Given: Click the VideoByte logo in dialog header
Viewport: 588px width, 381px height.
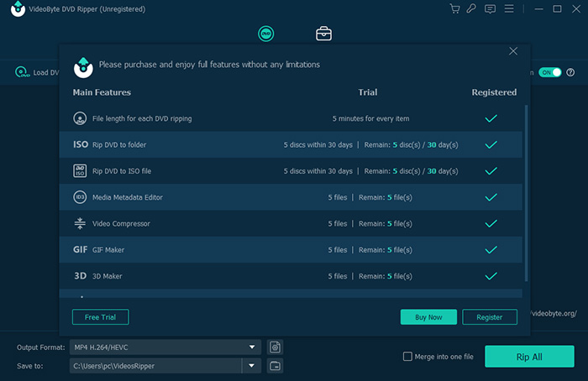Looking at the screenshot, I should pos(83,68).
